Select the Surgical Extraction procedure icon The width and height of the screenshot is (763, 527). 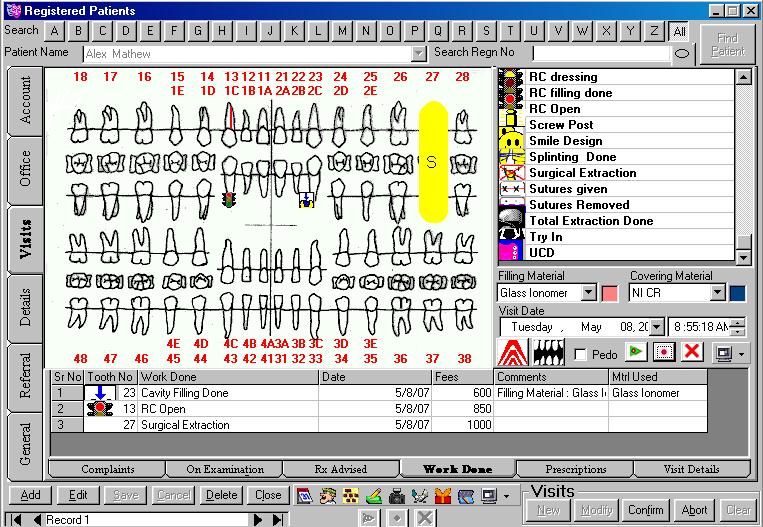512,173
